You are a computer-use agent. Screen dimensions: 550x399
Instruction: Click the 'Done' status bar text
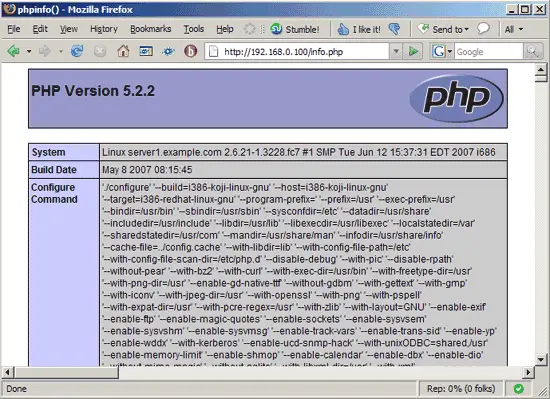[16, 389]
